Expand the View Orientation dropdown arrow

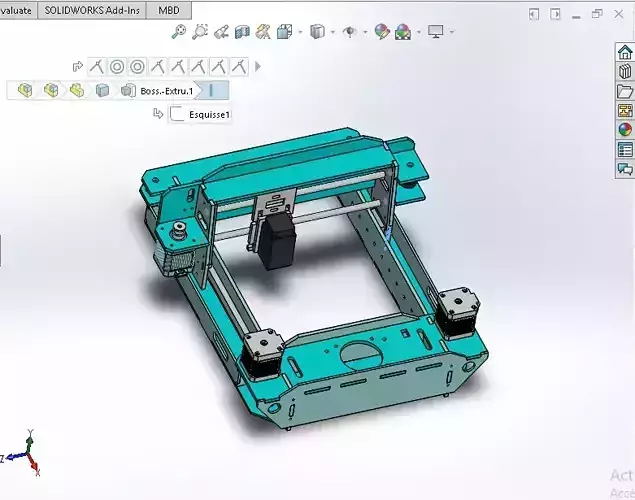pos(300,32)
